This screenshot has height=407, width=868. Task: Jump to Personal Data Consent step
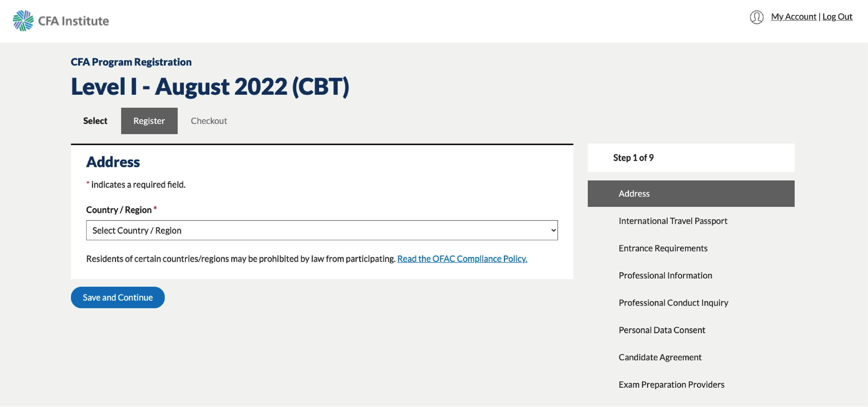[661, 330]
